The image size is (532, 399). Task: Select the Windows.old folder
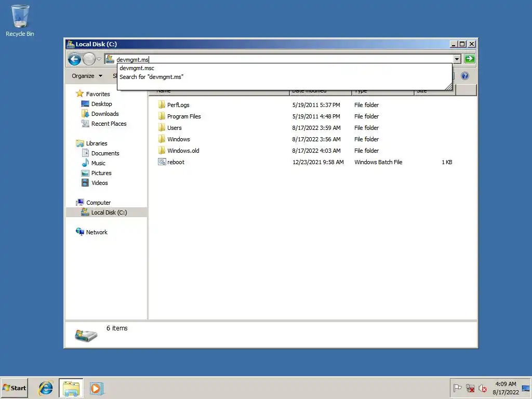tap(183, 151)
